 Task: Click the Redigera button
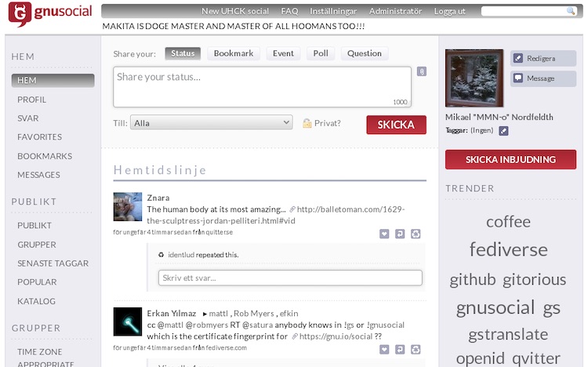click(x=543, y=58)
